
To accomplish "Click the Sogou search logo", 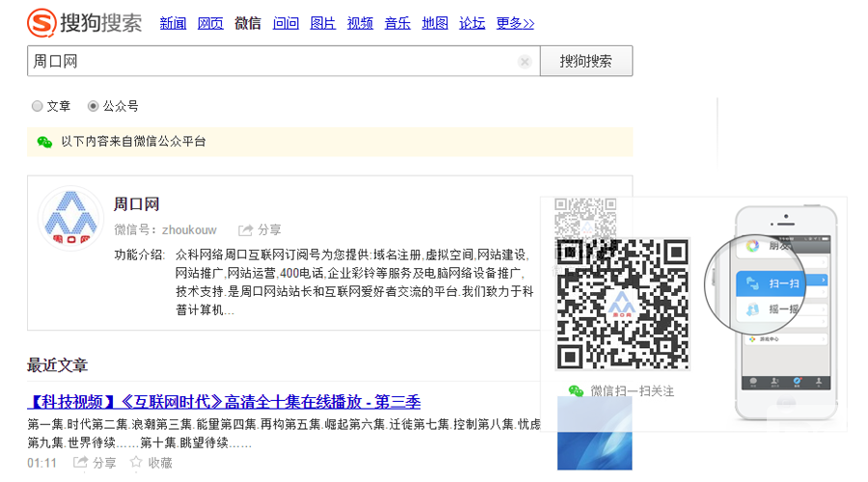I will pyautogui.click(x=84, y=21).
